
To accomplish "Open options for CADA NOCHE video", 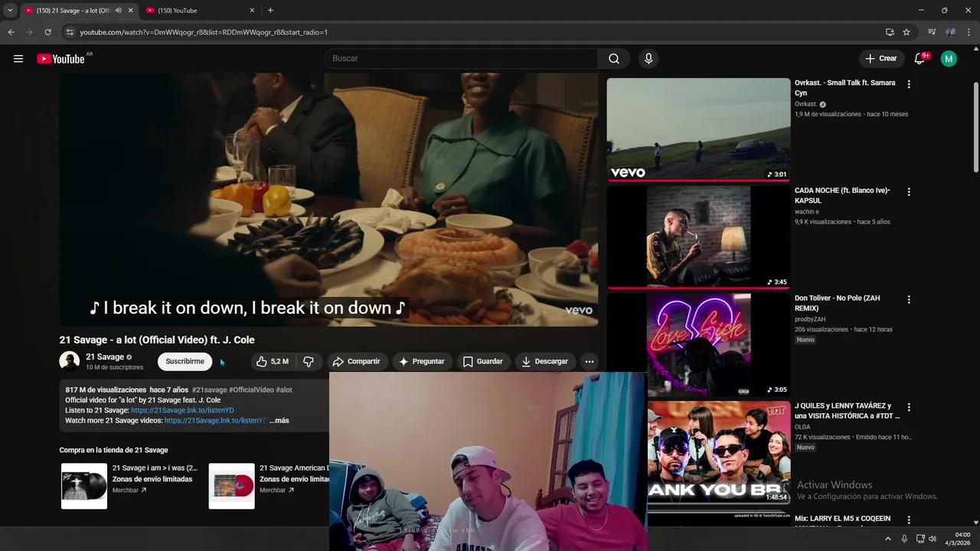I will point(909,192).
